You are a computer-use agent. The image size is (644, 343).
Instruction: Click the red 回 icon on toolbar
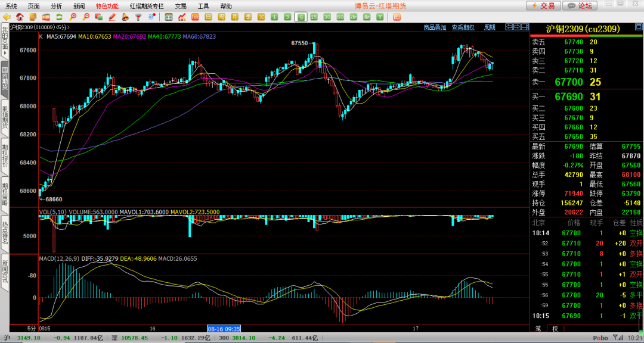tap(397, 17)
